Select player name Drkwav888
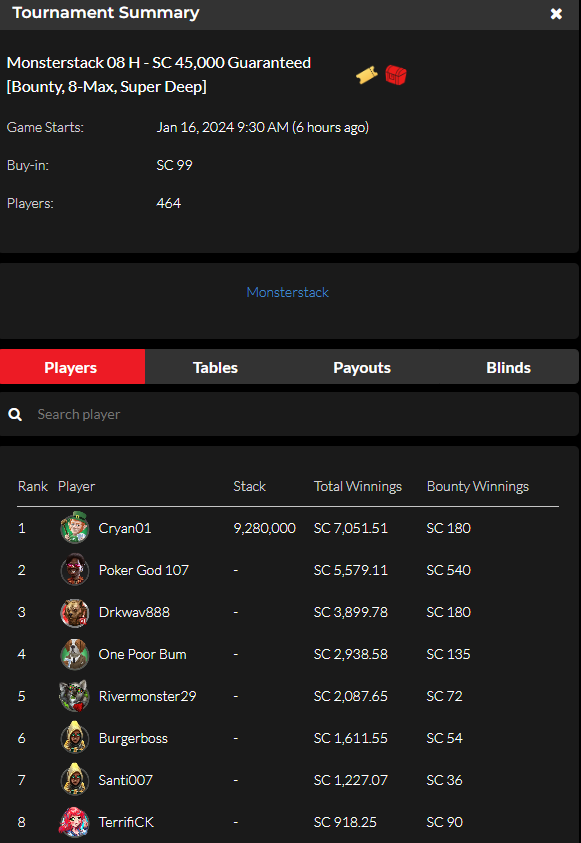This screenshot has height=843, width=581. [134, 612]
